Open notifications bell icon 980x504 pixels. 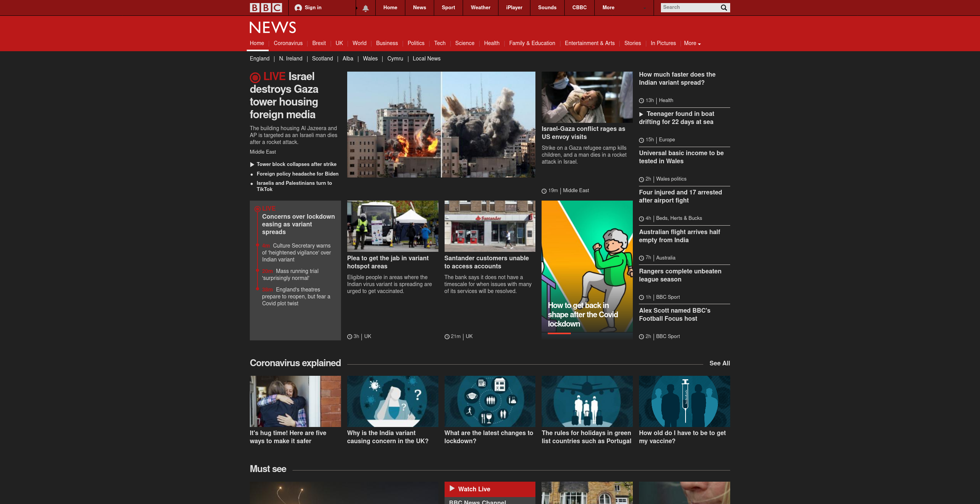(365, 8)
